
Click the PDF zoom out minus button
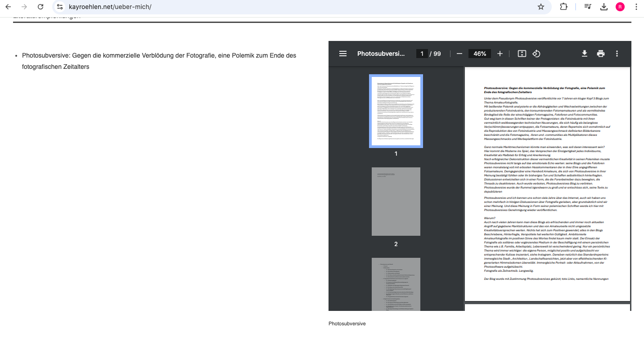[x=459, y=54]
